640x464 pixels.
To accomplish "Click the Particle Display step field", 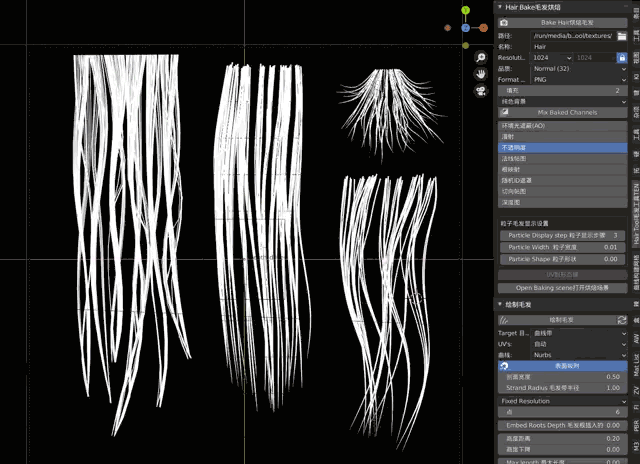I will [x=563, y=235].
